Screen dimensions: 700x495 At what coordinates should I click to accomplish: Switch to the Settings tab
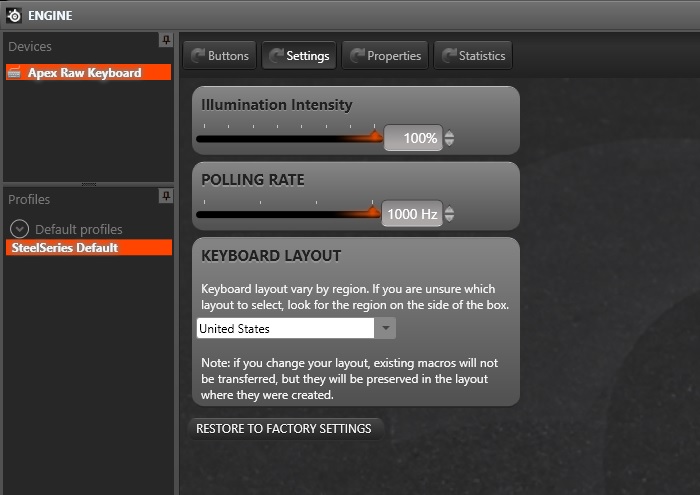pyautogui.click(x=299, y=55)
